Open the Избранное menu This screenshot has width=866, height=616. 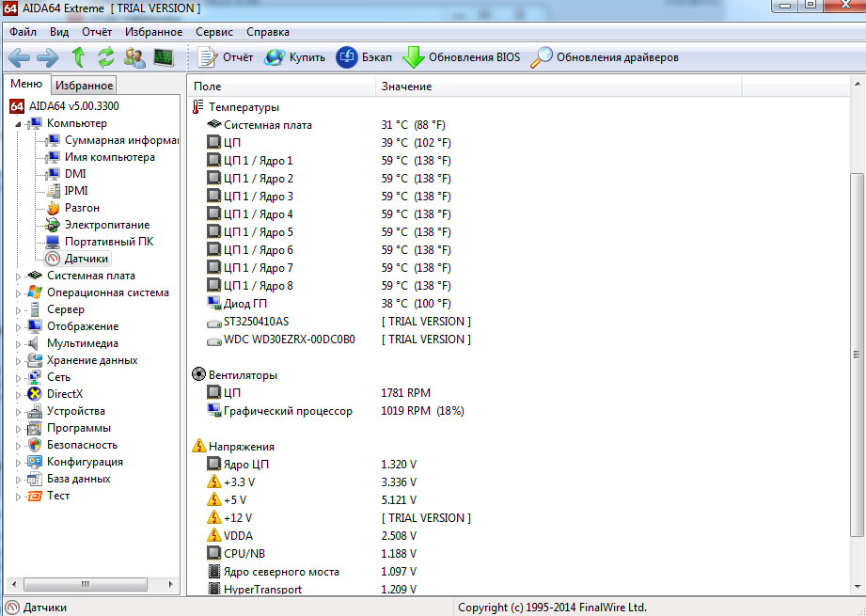click(153, 32)
